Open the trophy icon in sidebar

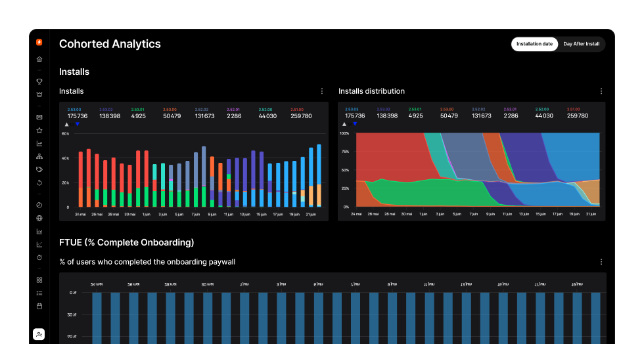coord(39,82)
